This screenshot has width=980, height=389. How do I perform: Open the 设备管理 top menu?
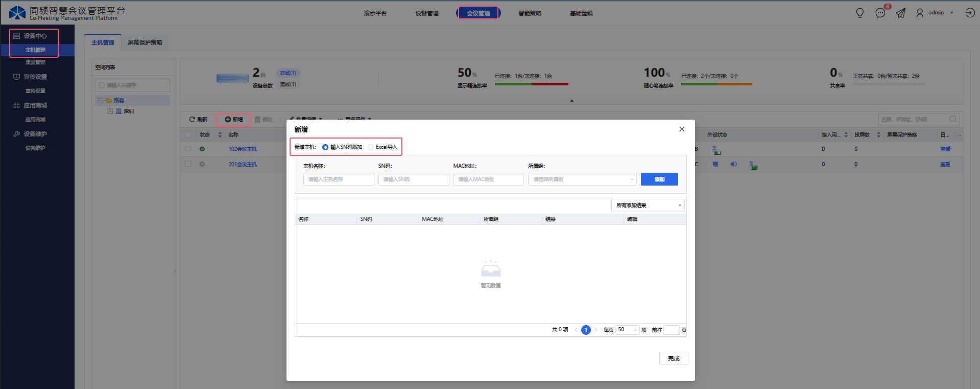click(427, 13)
